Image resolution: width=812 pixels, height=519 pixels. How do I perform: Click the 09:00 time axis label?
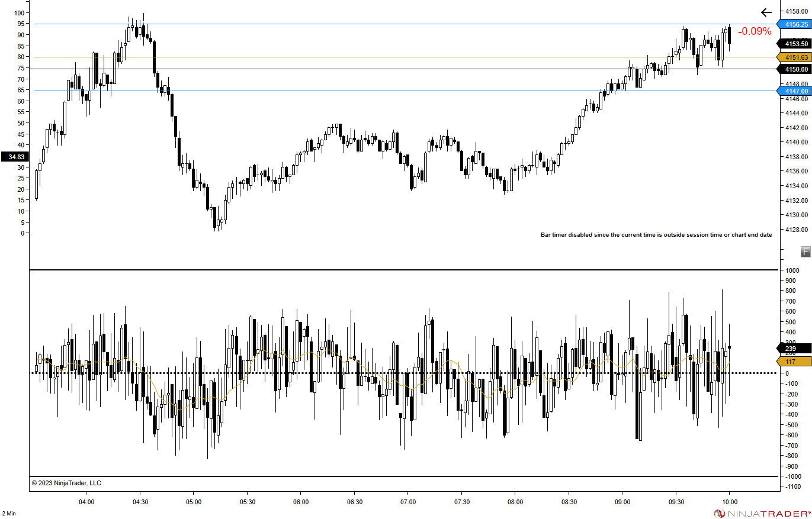(x=622, y=502)
